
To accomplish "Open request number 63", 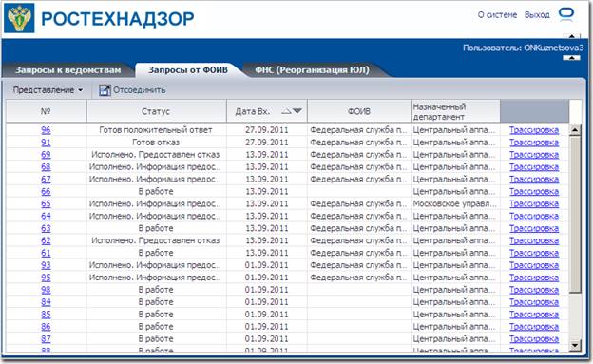I will pos(46,228).
